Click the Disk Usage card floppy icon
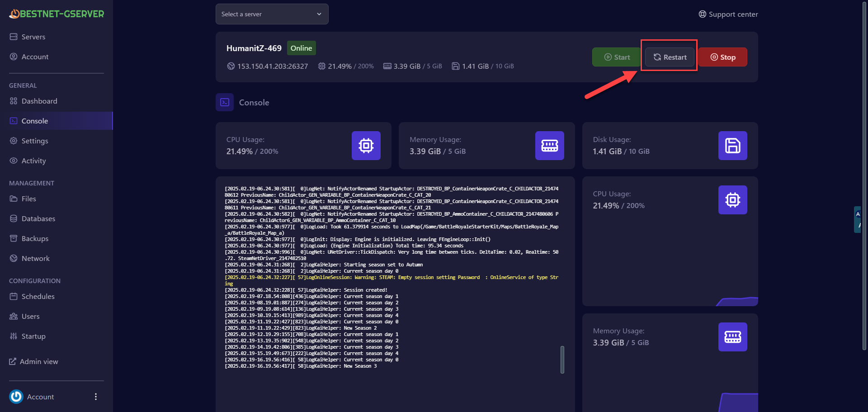 pyautogui.click(x=733, y=146)
